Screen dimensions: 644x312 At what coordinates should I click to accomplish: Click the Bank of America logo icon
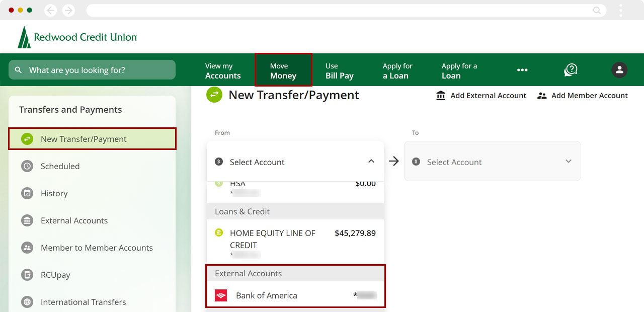221,295
